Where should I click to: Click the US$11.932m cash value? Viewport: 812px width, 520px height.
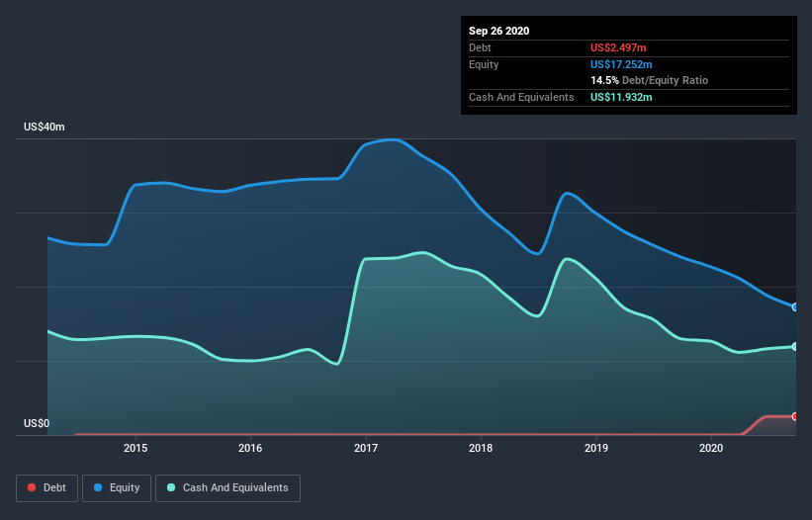tap(621, 97)
